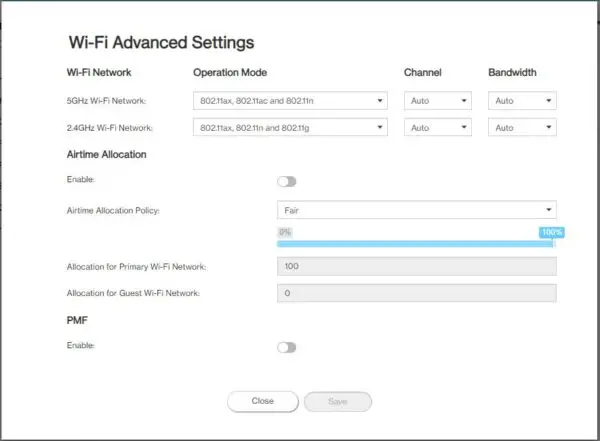Click the Close button

click(262, 401)
